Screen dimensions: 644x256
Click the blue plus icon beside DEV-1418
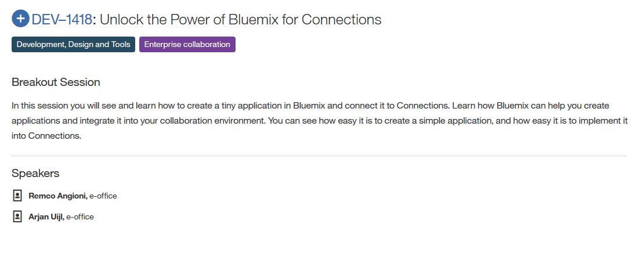click(20, 19)
